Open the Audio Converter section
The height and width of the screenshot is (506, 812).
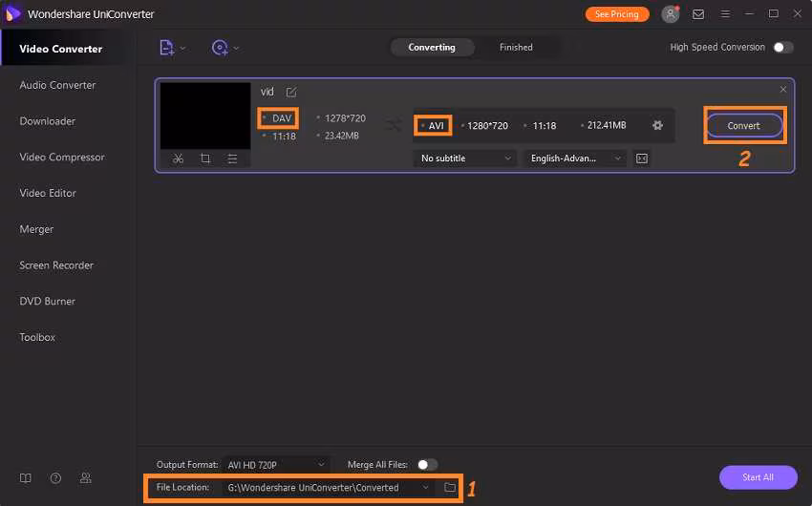(x=57, y=85)
